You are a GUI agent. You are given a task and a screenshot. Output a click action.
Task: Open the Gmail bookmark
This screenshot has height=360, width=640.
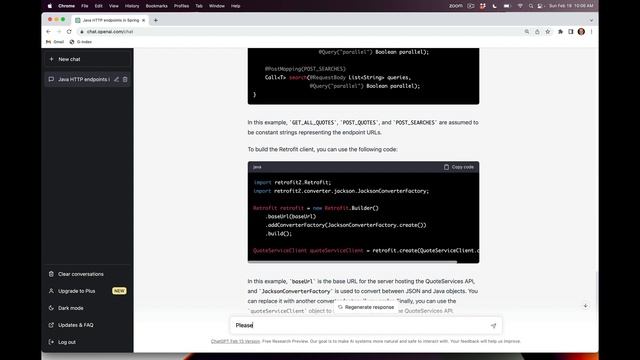pos(55,42)
